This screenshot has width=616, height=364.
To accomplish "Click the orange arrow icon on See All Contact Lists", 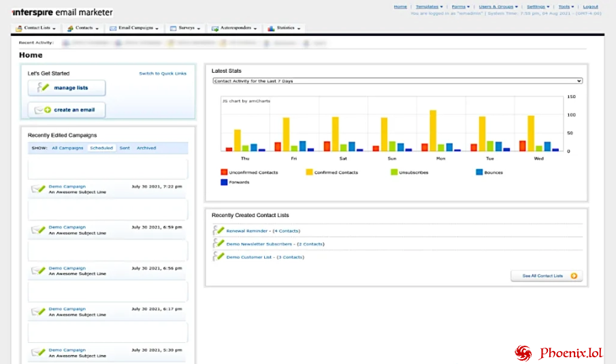I will click(x=574, y=276).
